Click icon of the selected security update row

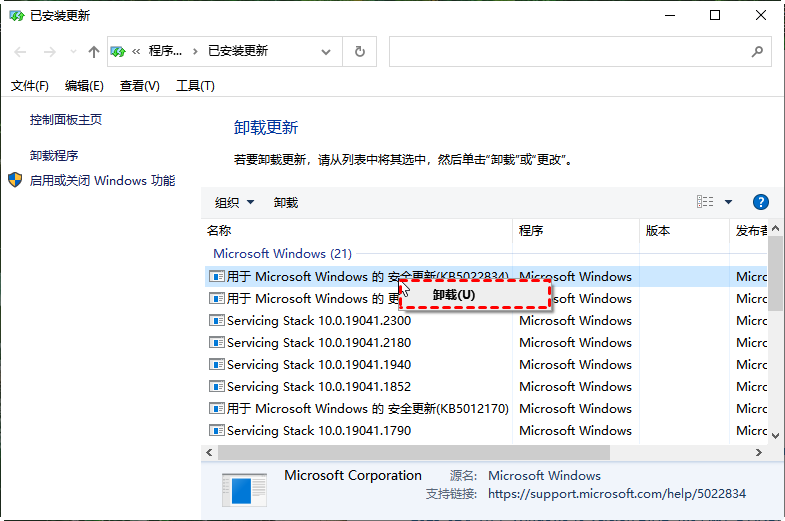click(217, 276)
